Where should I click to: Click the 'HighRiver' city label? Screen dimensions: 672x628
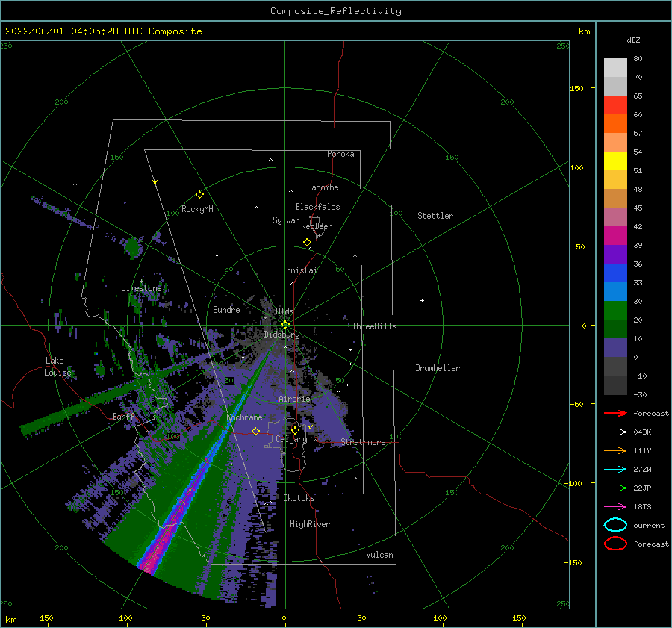point(310,524)
